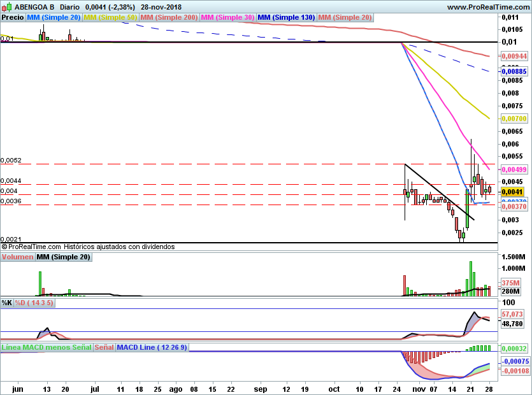Open the MM (Simple 200) label

(169, 17)
